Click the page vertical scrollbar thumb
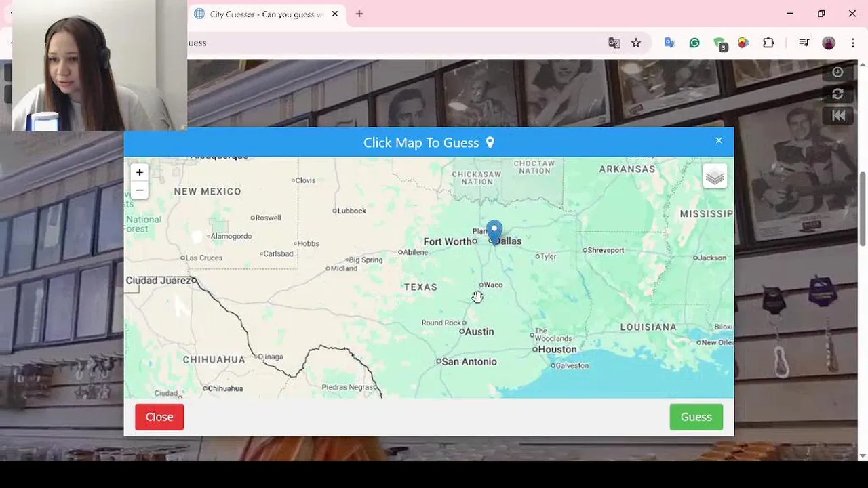 pyautogui.click(x=863, y=209)
